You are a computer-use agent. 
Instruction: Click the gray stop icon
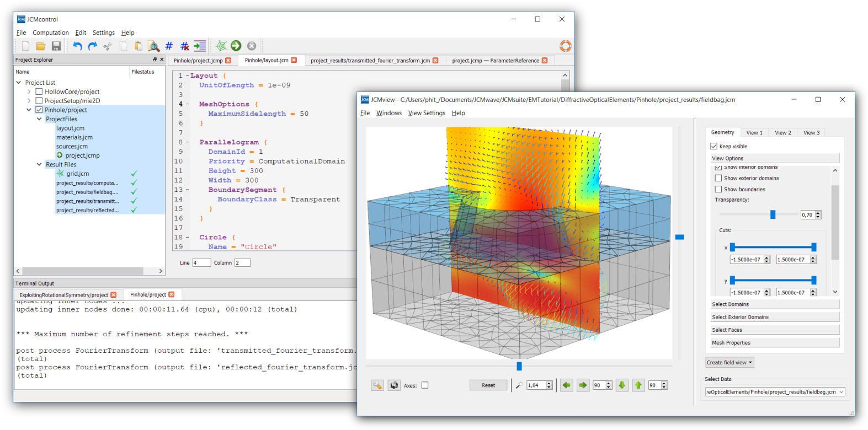coord(252,46)
